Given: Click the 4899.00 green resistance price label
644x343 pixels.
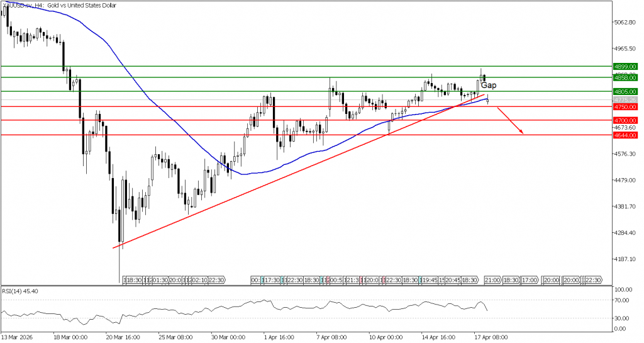Looking at the screenshot, I should point(626,66).
